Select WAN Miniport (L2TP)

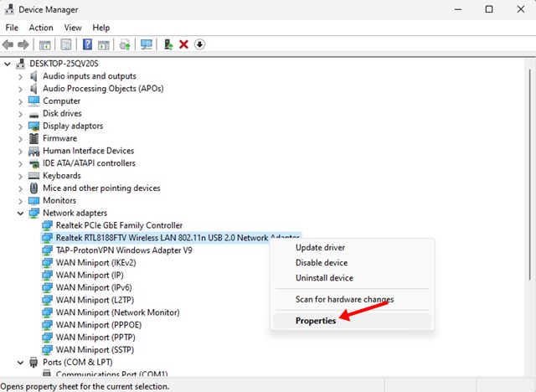pyautogui.click(x=95, y=300)
